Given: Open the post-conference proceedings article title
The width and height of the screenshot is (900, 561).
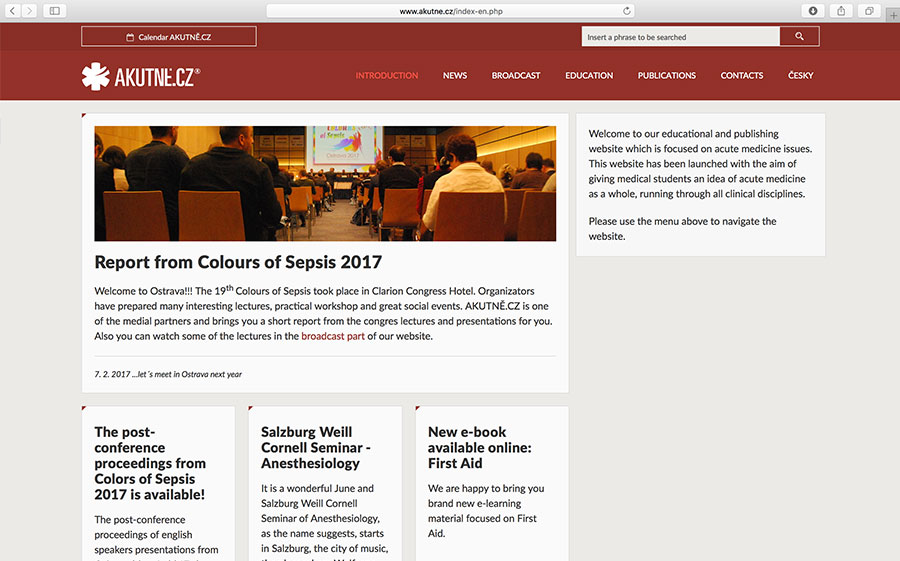Looking at the screenshot, I should click(150, 463).
